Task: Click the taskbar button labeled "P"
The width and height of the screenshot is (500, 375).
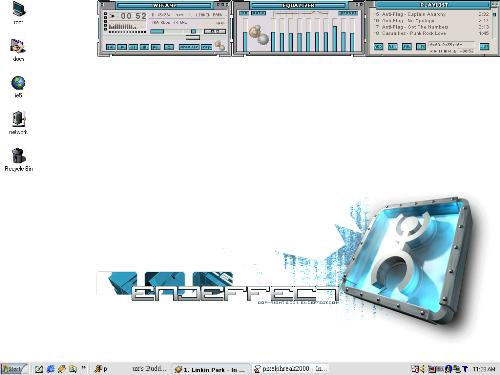Action: [102, 369]
